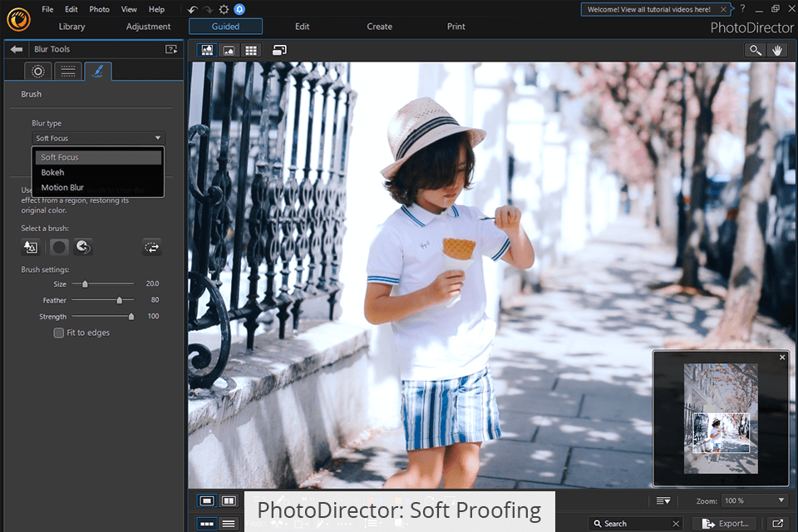Select viewer only mode icon

[229, 50]
